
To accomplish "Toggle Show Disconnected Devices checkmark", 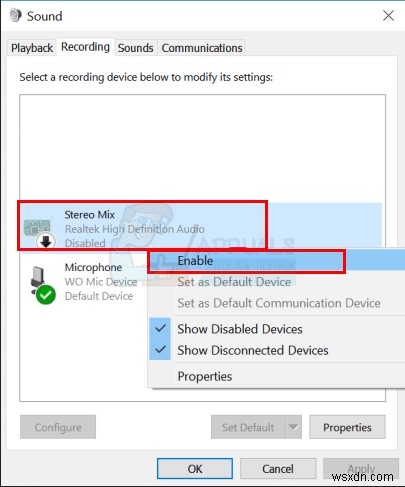I will pyautogui.click(x=160, y=350).
